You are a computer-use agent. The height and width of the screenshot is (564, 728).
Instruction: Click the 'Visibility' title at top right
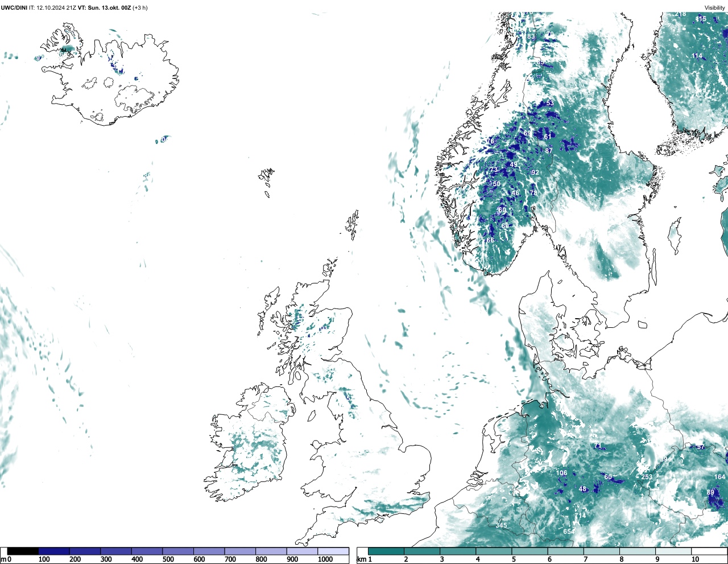pos(715,8)
